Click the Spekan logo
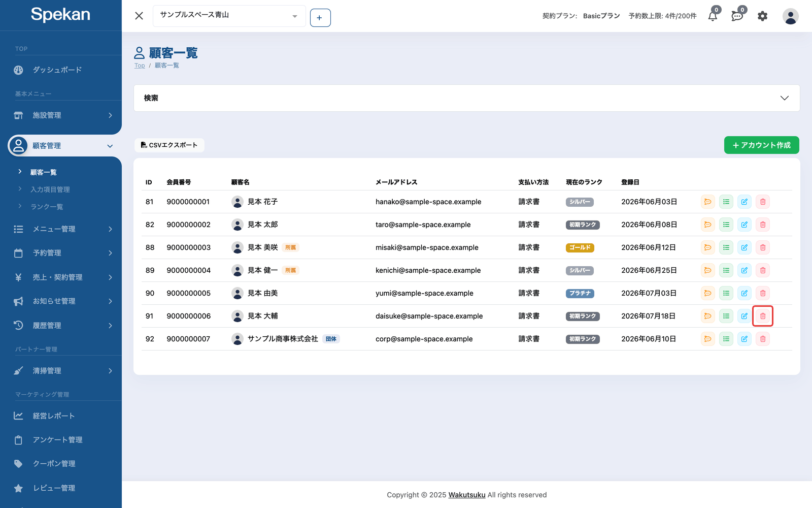The image size is (812, 508). pyautogui.click(x=60, y=15)
